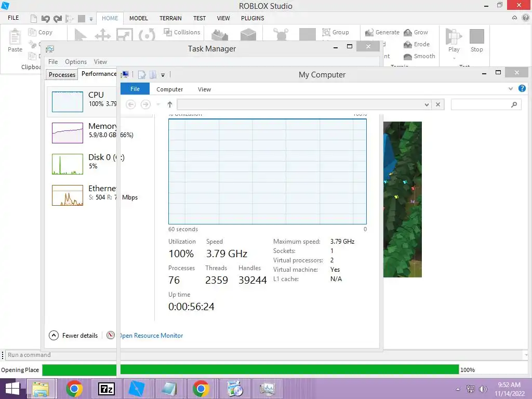
Task: Click the Task Manager title bar icon
Action: tap(50, 49)
